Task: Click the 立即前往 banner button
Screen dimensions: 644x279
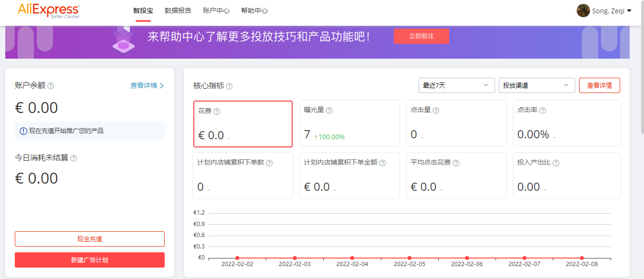Action: tap(422, 36)
